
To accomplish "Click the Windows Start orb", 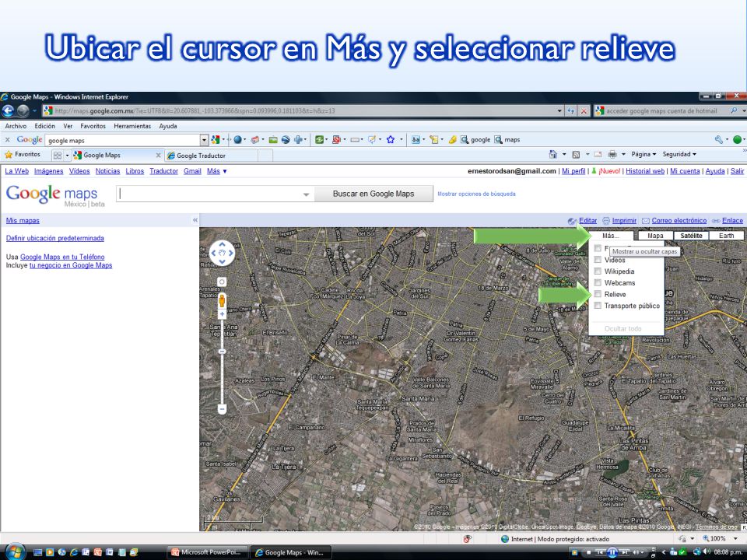I will [x=15, y=551].
